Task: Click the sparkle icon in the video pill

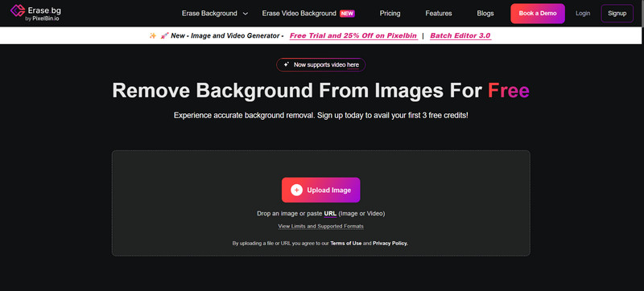Action: pos(287,64)
